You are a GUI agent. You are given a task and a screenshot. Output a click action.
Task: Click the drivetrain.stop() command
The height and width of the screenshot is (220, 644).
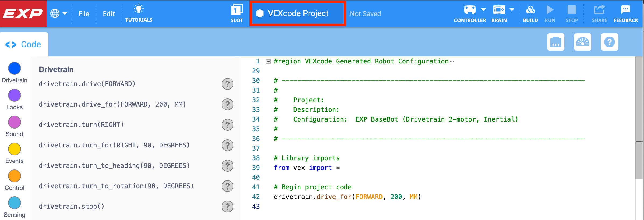(x=71, y=207)
